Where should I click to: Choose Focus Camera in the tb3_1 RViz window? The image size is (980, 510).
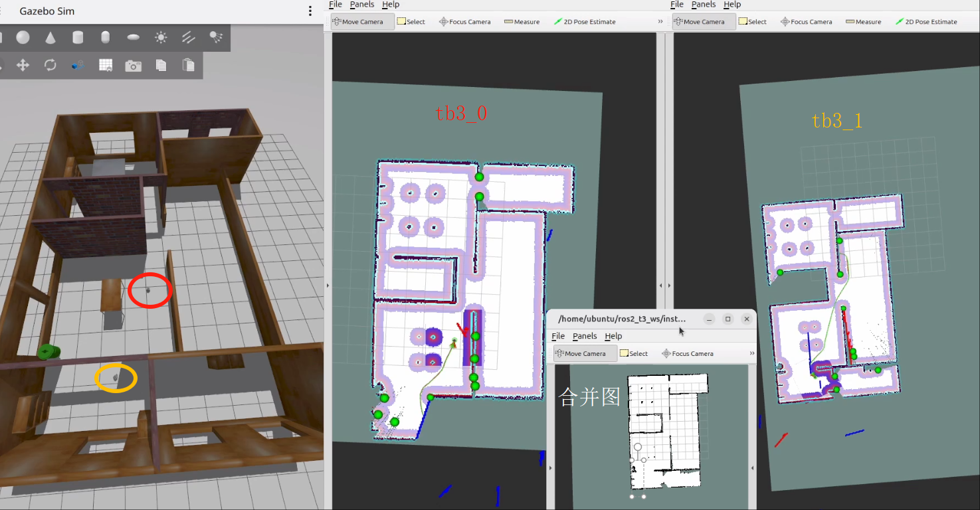pos(807,22)
